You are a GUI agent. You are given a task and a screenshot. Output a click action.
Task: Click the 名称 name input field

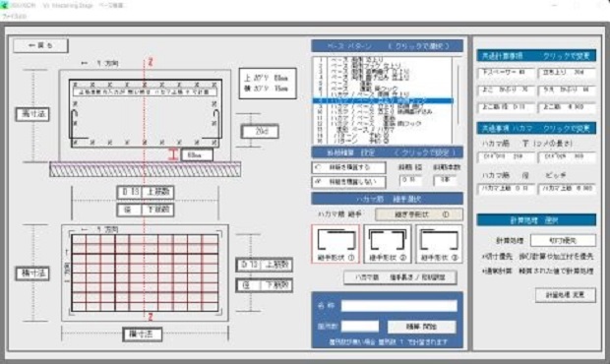tap(399, 306)
